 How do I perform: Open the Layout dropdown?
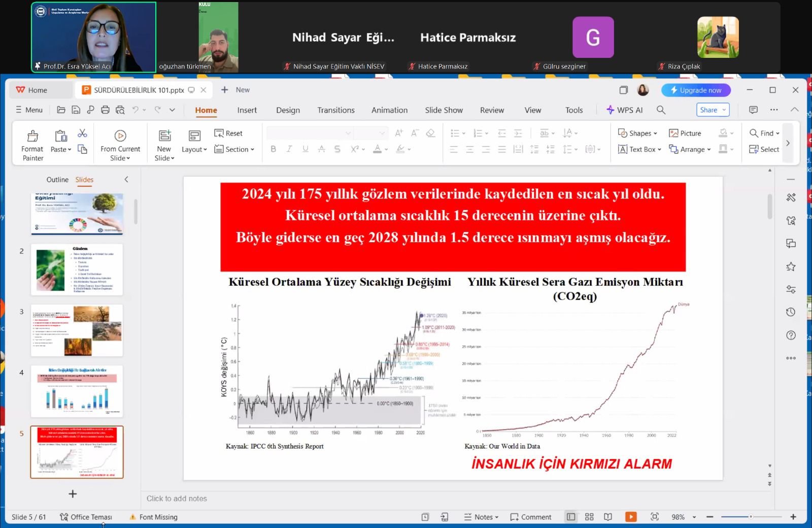point(194,149)
